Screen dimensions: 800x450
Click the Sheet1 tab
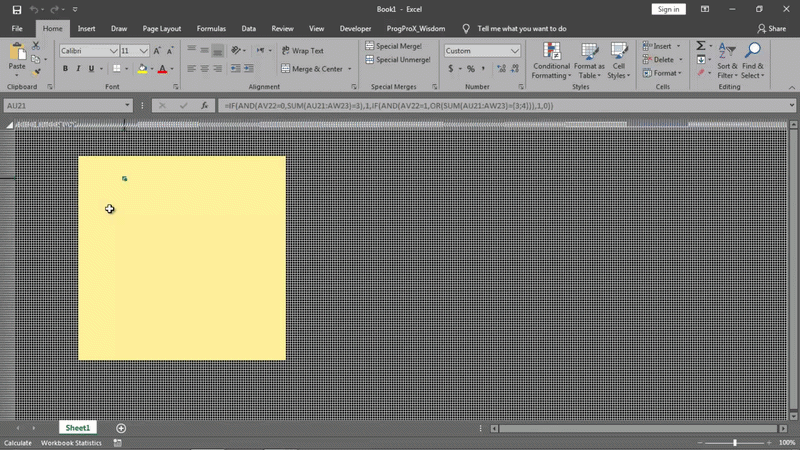pyautogui.click(x=78, y=428)
